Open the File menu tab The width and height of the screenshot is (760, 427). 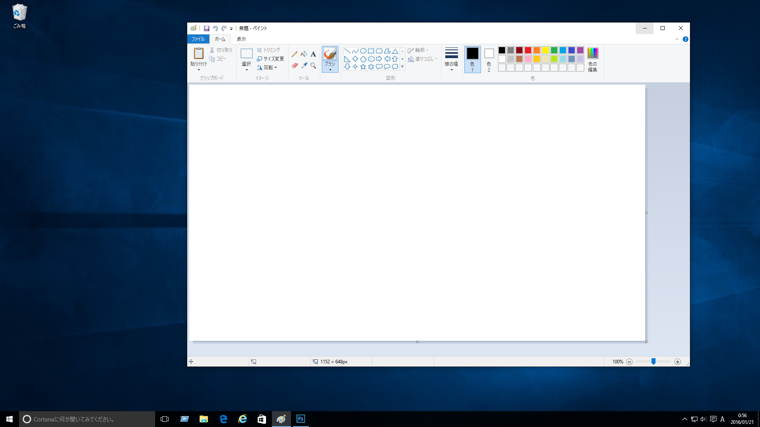pos(198,39)
